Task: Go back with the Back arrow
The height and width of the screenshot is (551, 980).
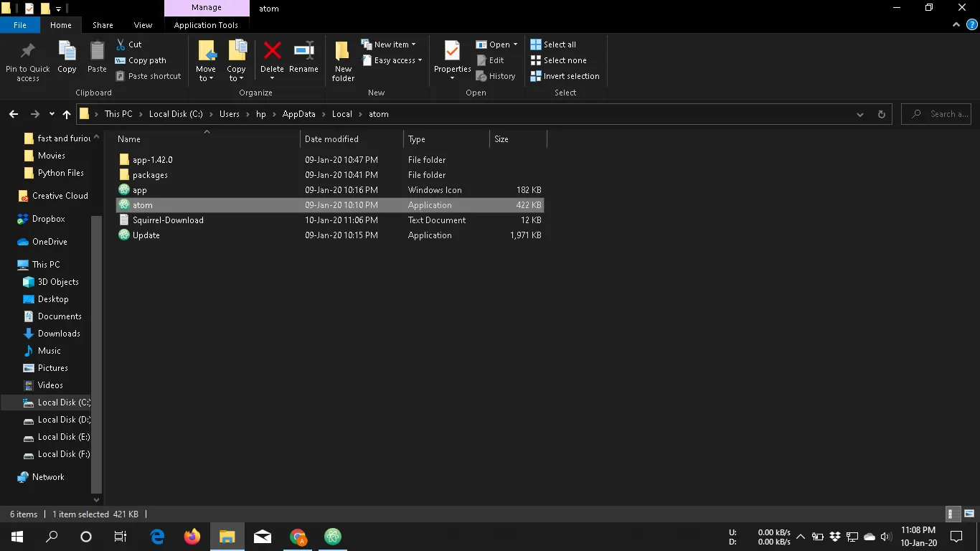Action: 14,114
